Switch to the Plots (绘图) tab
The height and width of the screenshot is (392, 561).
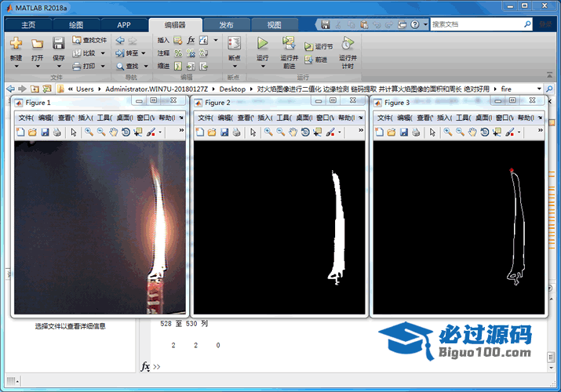click(x=76, y=25)
